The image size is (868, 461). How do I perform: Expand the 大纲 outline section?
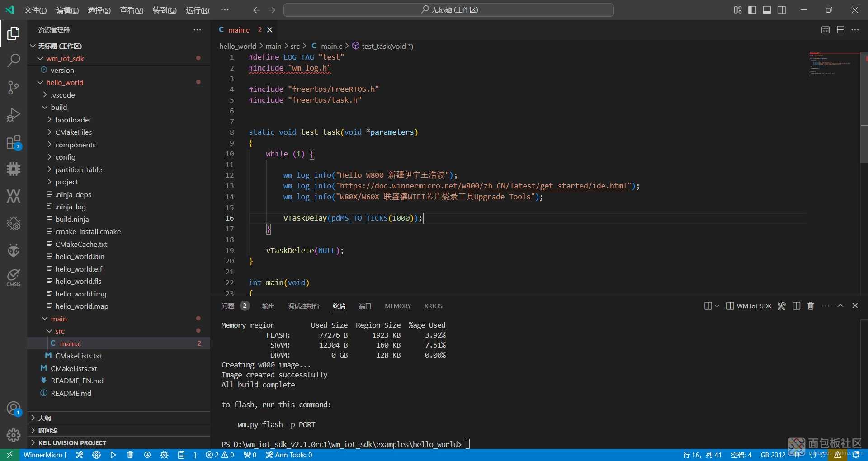tap(119, 418)
